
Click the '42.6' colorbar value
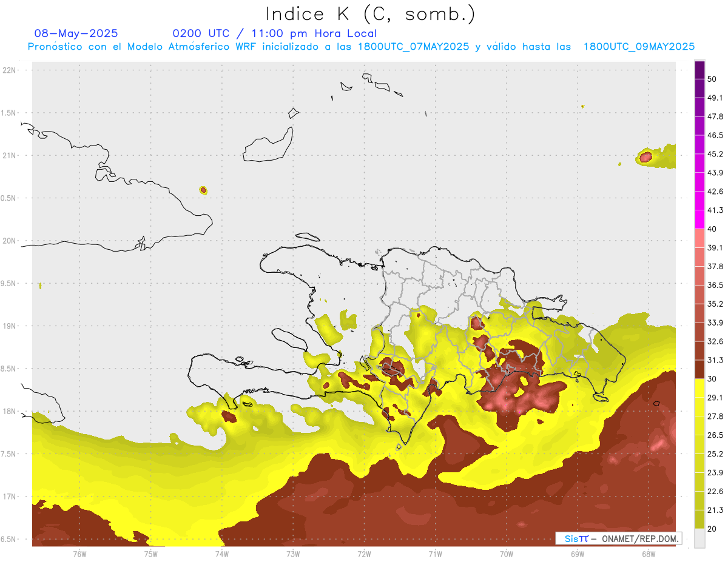(715, 192)
